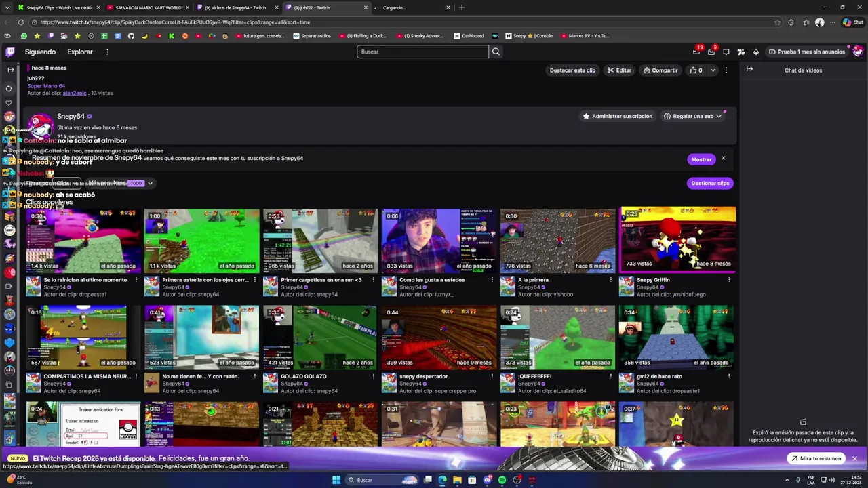This screenshot has height=488, width=868.
Task: Open snepy despertador clip thumbnail
Action: tap(439, 337)
